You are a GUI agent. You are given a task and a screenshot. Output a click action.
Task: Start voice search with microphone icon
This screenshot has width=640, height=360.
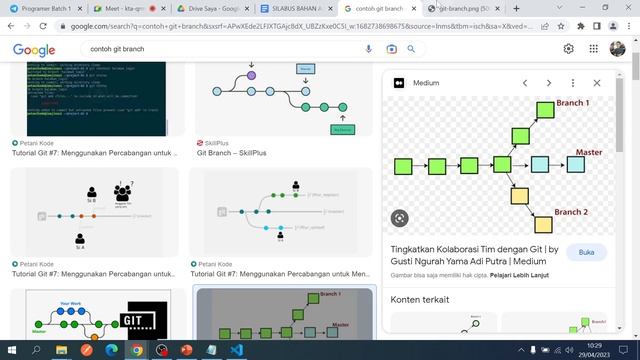tap(369, 49)
